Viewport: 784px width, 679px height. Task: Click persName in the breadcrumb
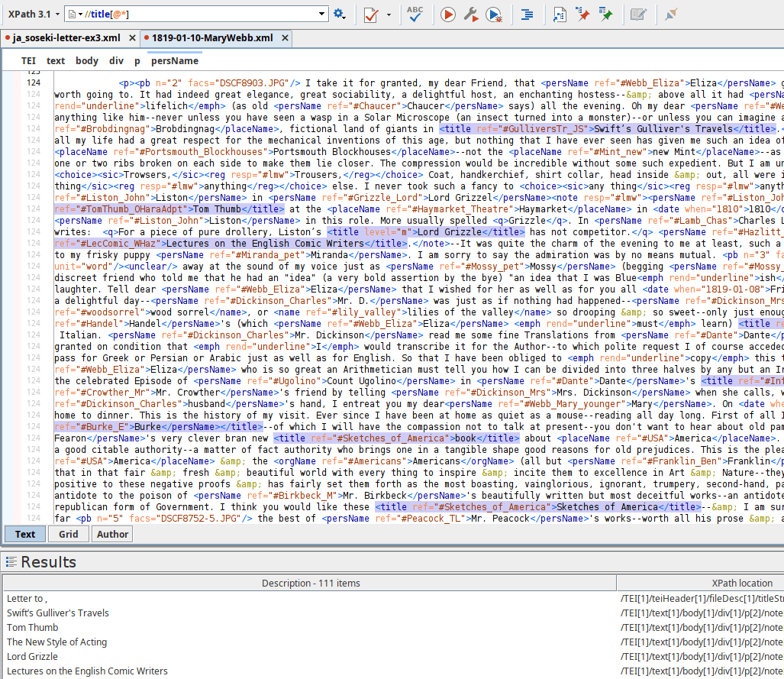coord(175,60)
